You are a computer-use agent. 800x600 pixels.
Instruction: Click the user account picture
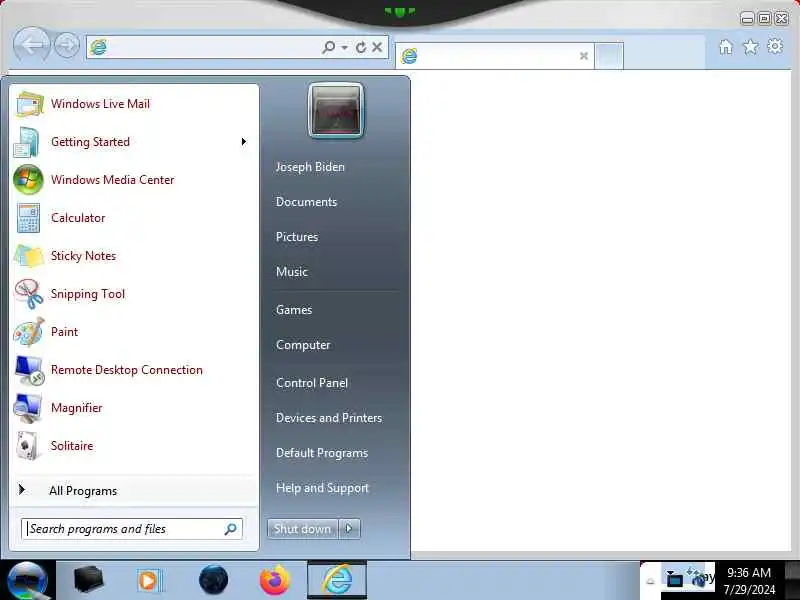pos(336,110)
